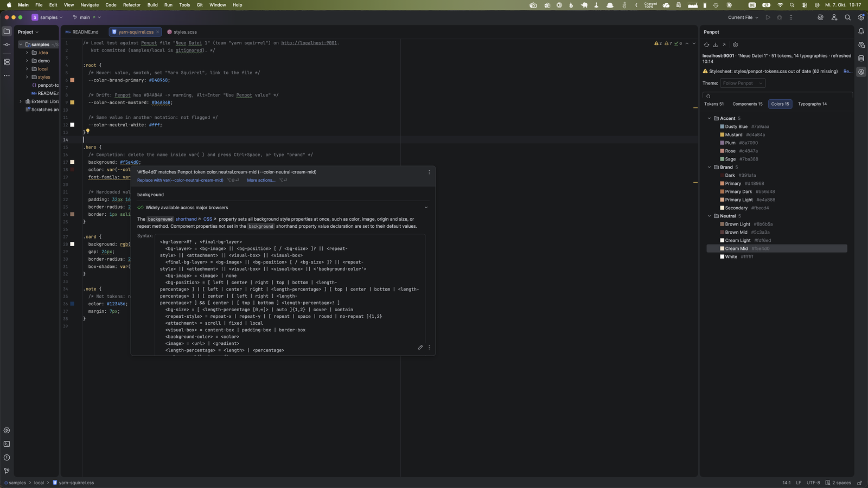The width and height of the screenshot is (868, 488).
Task: Collapse the Neutral color group
Action: pyautogui.click(x=709, y=216)
